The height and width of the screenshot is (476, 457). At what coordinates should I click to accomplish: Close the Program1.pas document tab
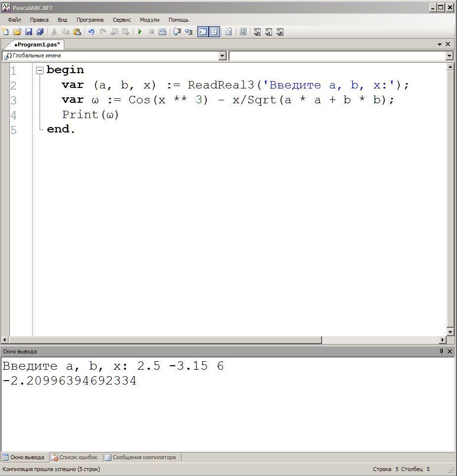[448, 44]
